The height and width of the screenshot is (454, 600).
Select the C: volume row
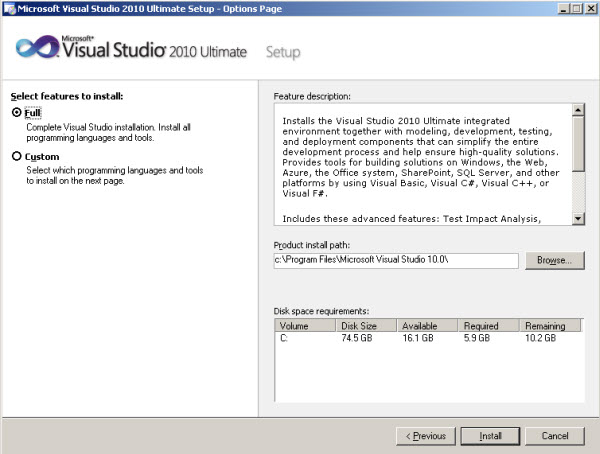429,338
